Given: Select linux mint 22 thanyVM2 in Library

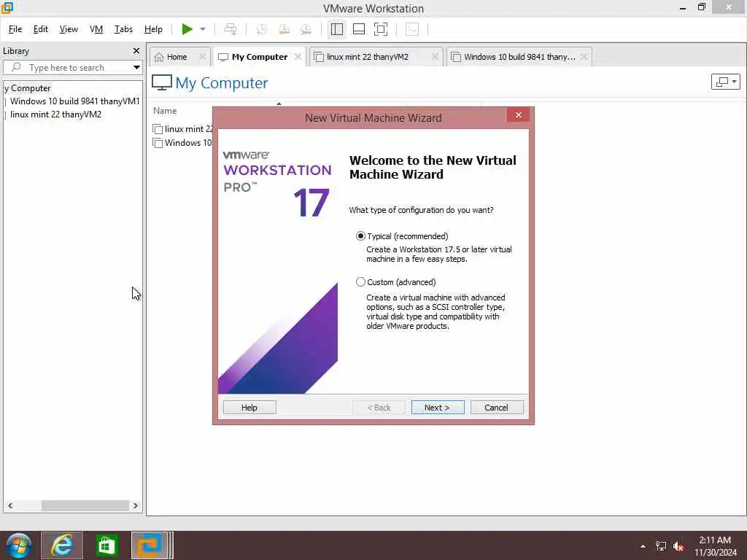Looking at the screenshot, I should pyautogui.click(x=55, y=114).
